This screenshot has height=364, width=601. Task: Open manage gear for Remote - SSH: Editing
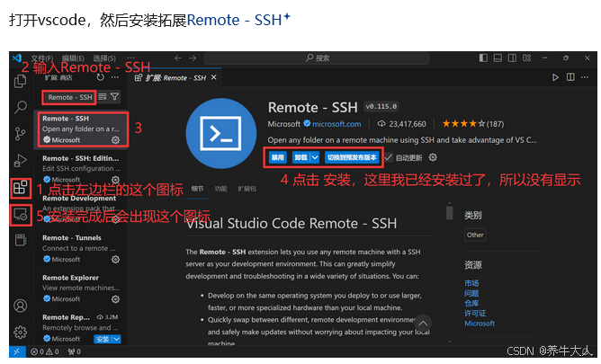pyautogui.click(x=115, y=180)
